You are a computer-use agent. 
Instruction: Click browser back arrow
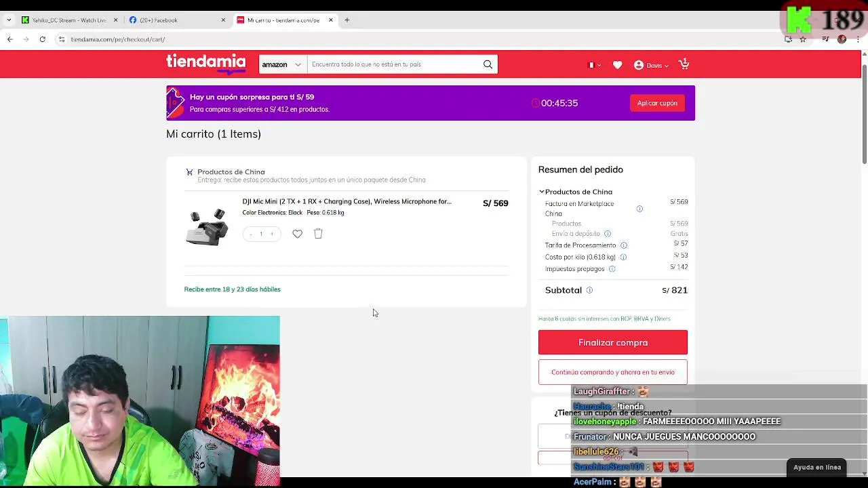(10, 39)
